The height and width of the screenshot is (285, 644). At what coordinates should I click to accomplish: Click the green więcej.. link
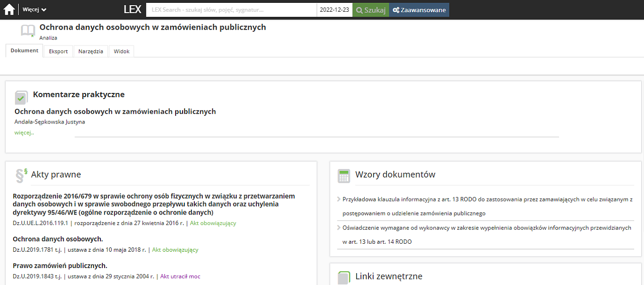coord(24,132)
